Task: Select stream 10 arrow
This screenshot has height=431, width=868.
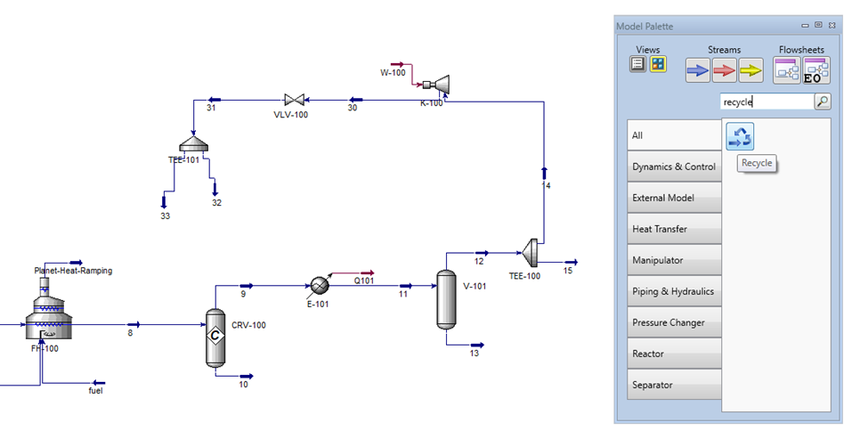Action: [247, 376]
